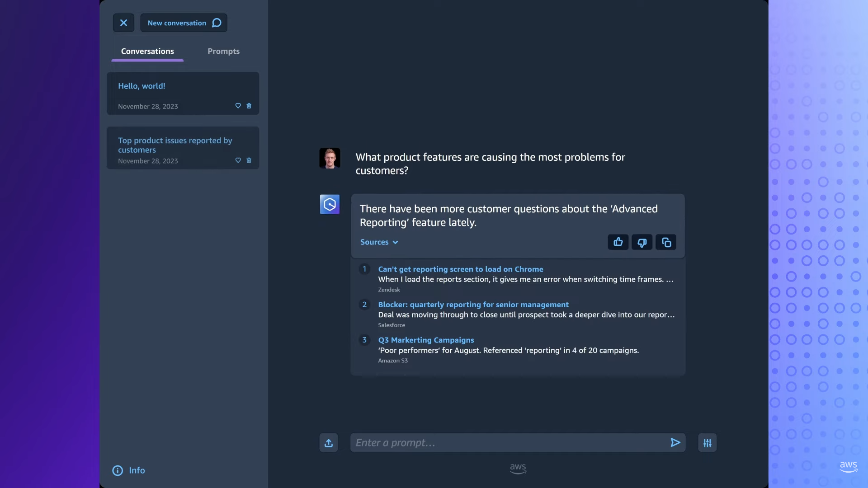Favorite the Top product issues conversation
This screenshot has height=488, width=868.
238,160
